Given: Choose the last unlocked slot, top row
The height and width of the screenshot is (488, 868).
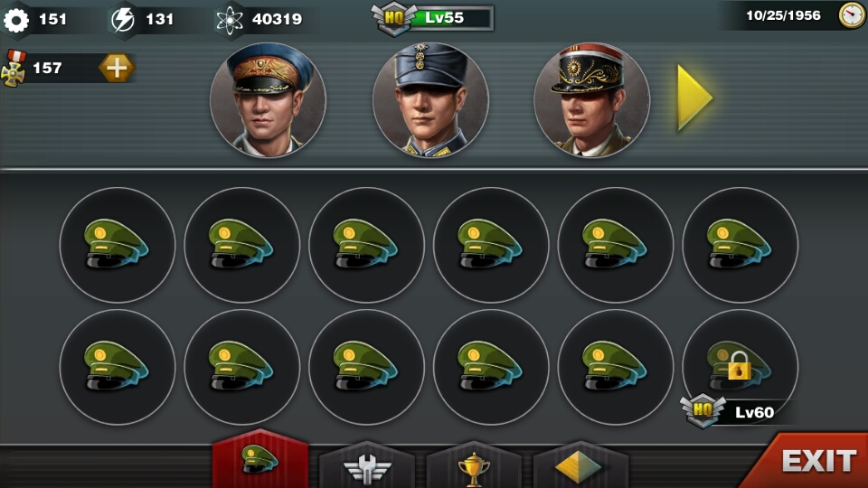Looking at the screenshot, I should [x=741, y=245].
